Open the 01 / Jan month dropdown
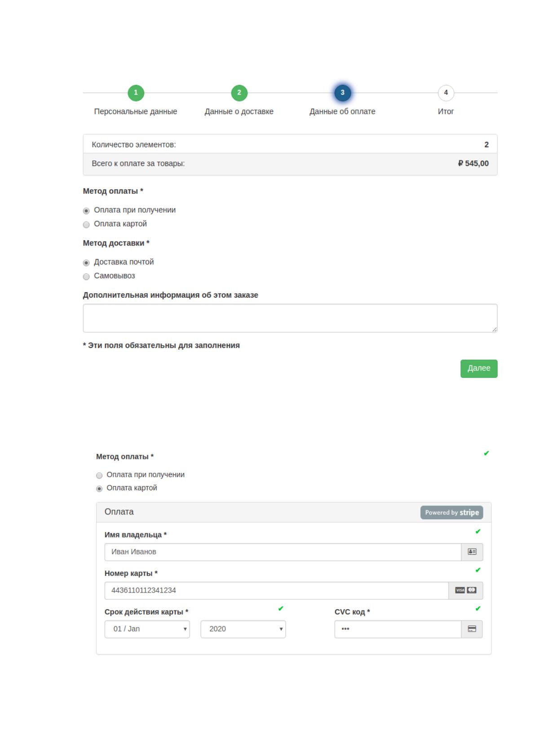 pos(147,629)
